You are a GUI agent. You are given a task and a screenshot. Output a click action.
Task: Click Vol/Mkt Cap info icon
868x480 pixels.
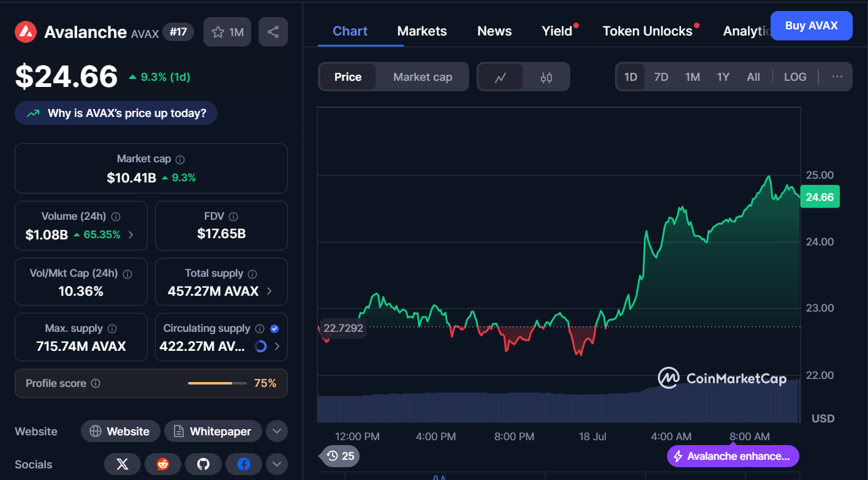(128, 274)
